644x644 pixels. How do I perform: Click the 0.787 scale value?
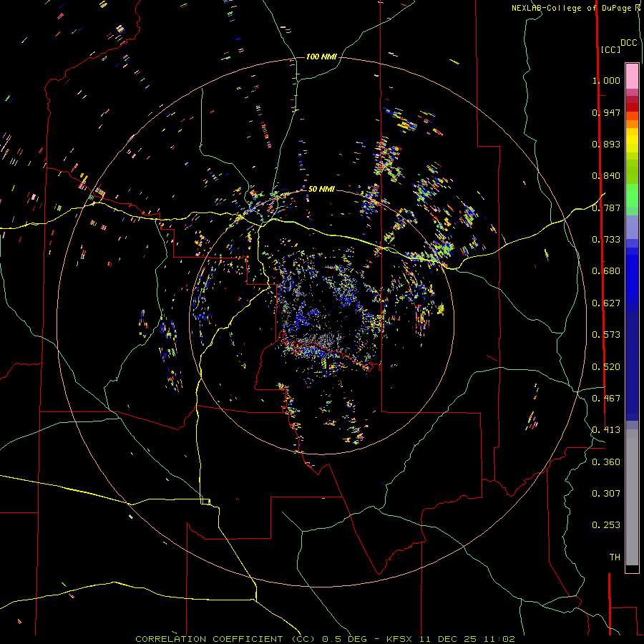point(606,208)
